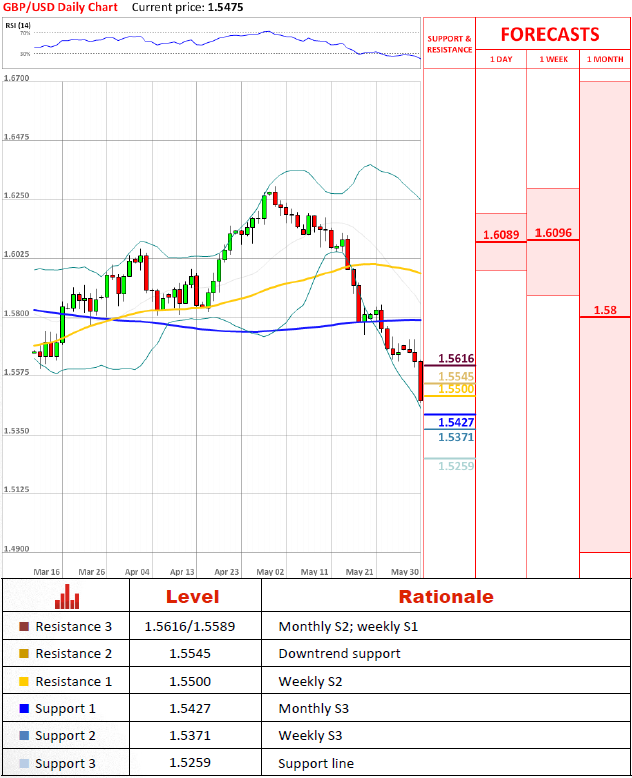This screenshot has width=632, height=778.
Task: Click the Support 3 light blue swatch
Action: 24,763
